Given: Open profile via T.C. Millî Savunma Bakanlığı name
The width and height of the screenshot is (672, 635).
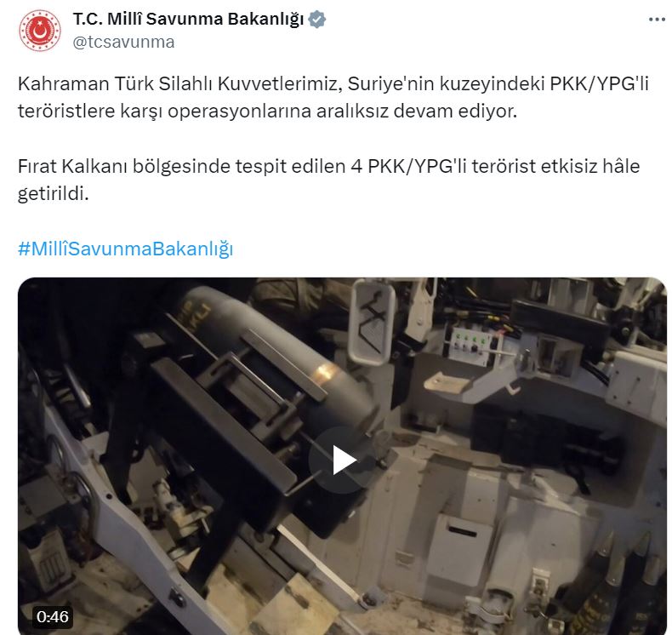Looking at the screenshot, I should click(x=188, y=20).
